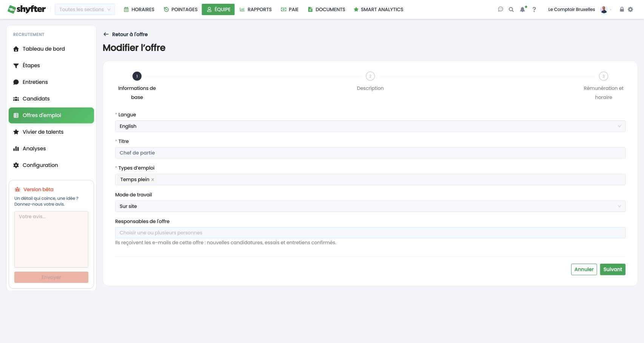This screenshot has height=343, width=644.
Task: Open the Paie menu
Action: (290, 9)
